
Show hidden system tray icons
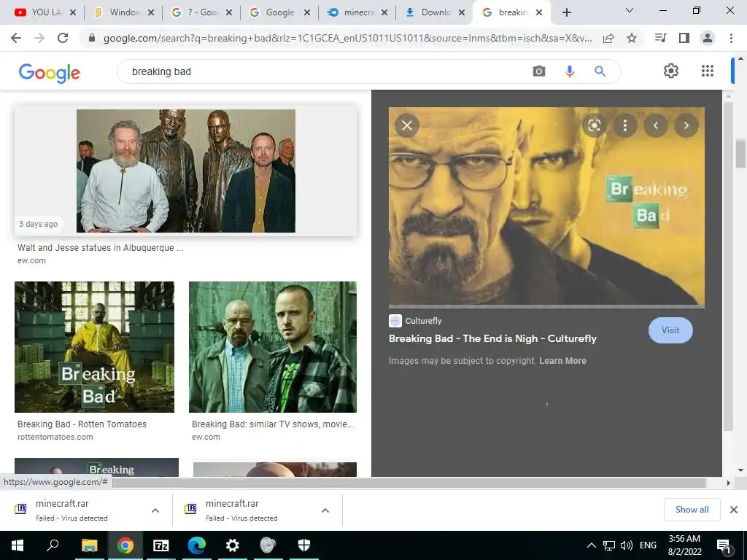(591, 545)
